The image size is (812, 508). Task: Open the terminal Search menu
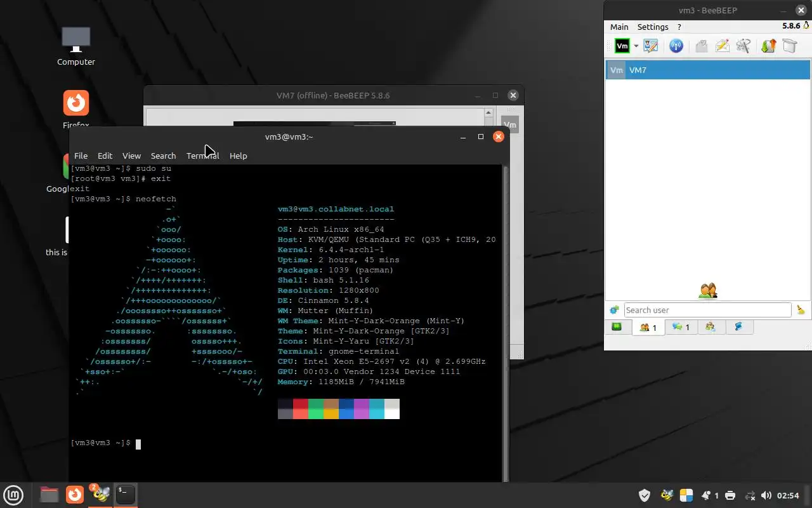[x=163, y=156]
